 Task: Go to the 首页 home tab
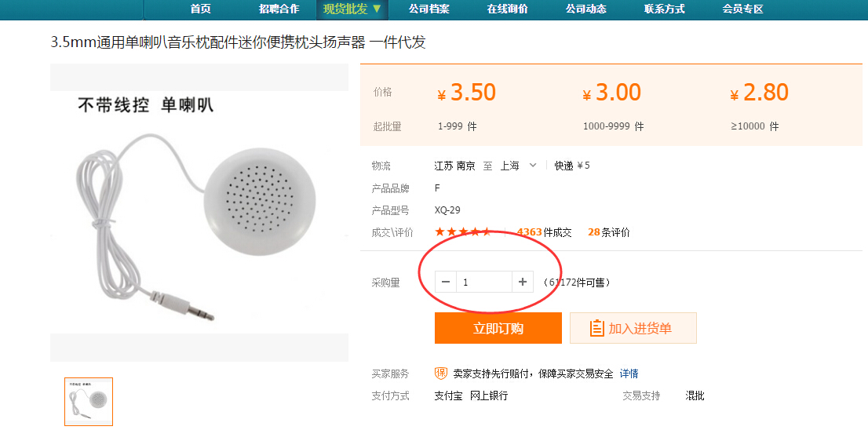(x=200, y=9)
